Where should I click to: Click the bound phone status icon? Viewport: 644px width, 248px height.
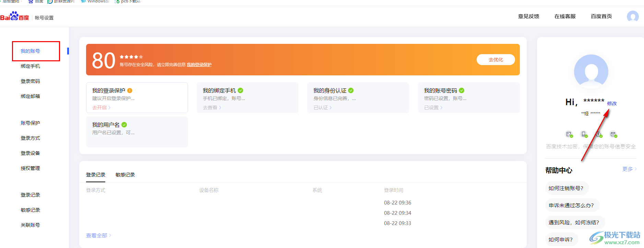(584, 134)
